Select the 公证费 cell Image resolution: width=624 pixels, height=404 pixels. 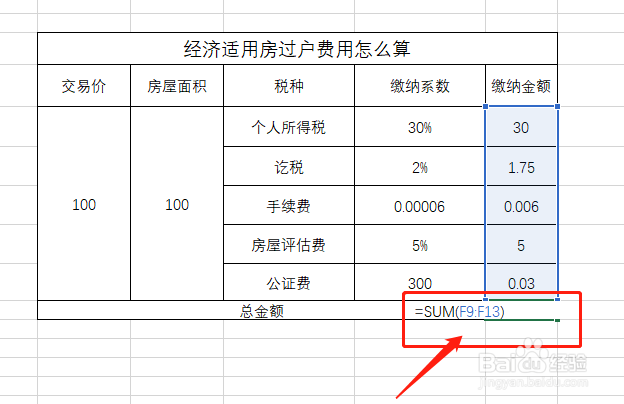coord(289,283)
